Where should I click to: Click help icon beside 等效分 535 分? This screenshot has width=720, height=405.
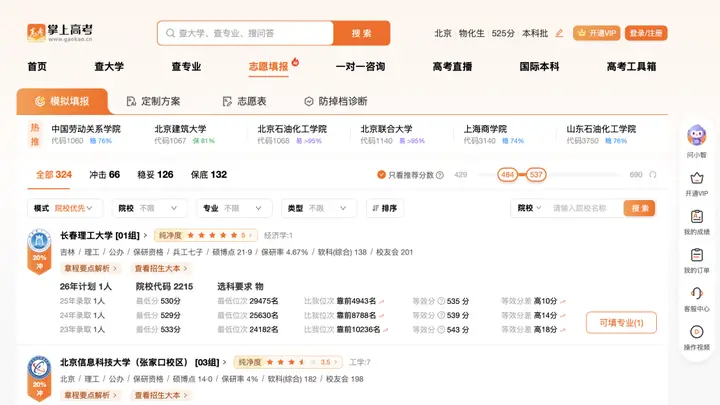441,301
